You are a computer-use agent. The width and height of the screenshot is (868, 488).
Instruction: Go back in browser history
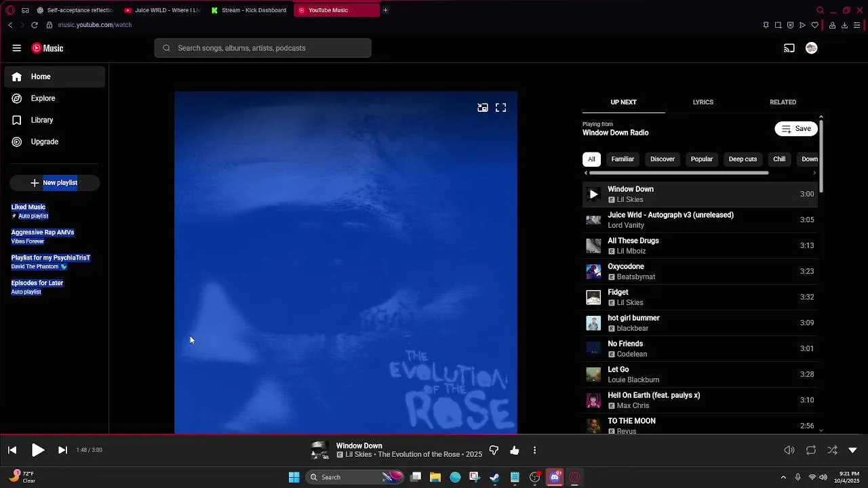coord(10,25)
